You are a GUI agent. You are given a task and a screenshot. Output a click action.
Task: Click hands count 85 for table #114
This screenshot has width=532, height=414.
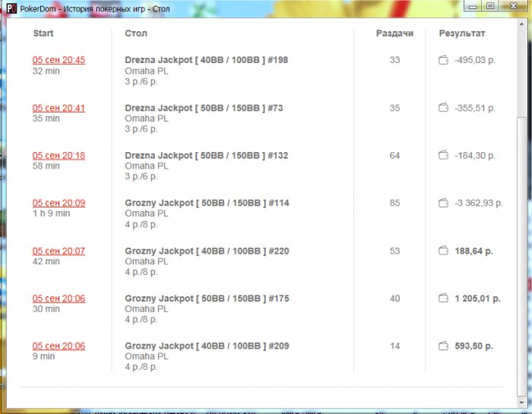point(394,203)
